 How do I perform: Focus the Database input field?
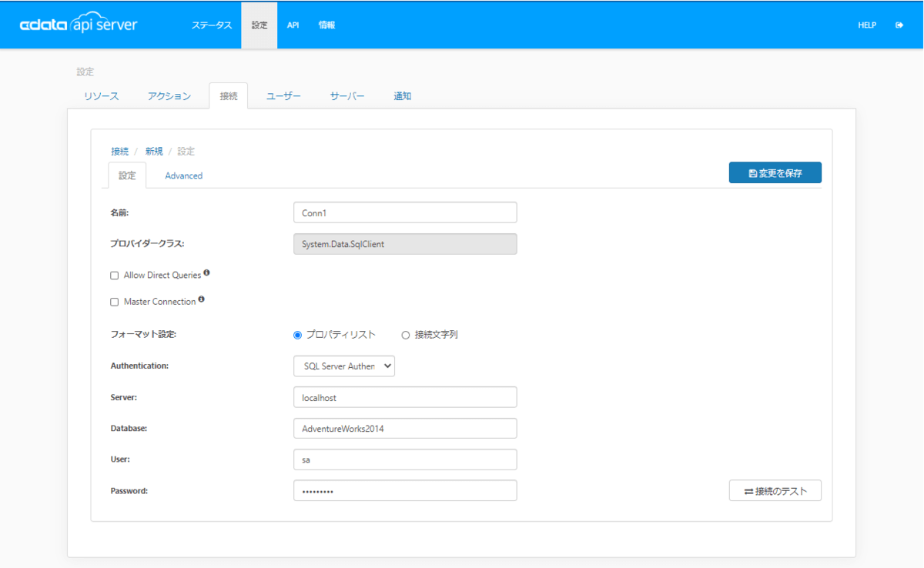tap(405, 429)
